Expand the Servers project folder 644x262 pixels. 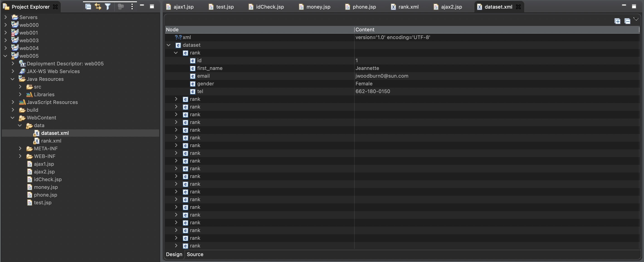5,17
